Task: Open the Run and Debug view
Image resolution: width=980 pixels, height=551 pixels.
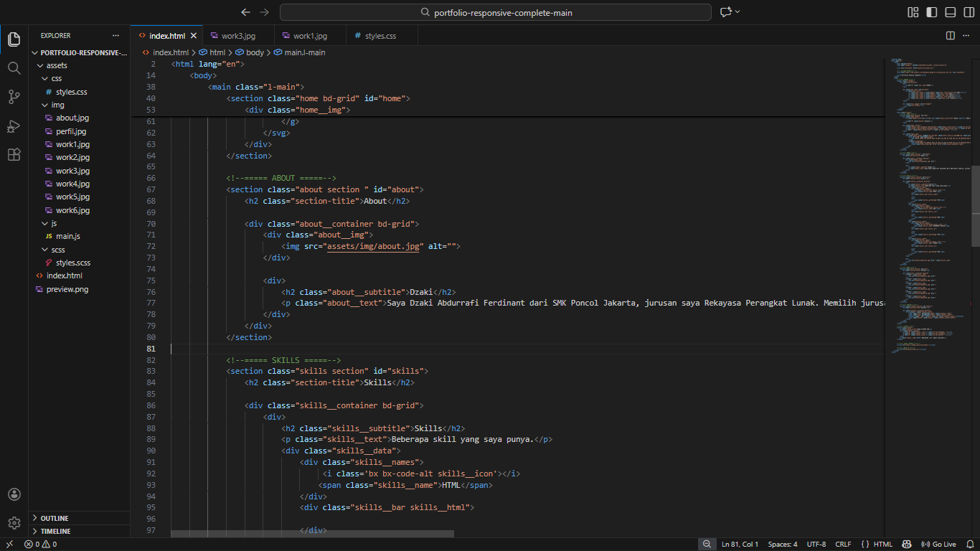Action: point(14,126)
